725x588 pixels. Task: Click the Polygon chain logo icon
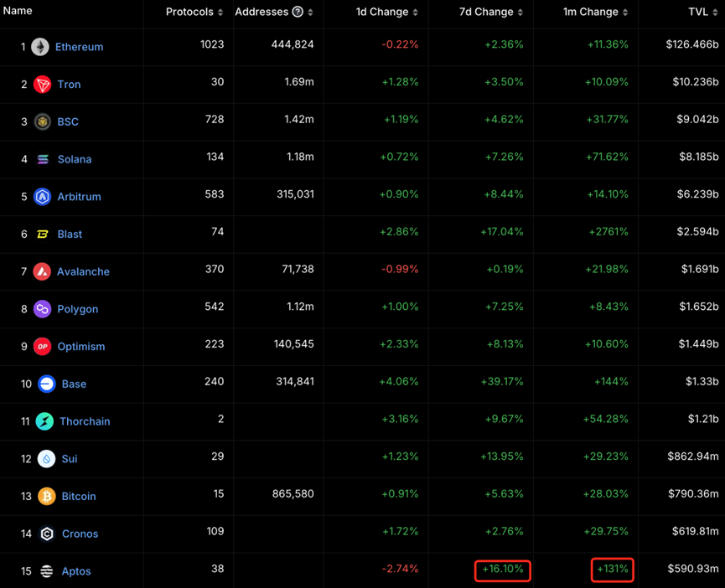coord(43,309)
